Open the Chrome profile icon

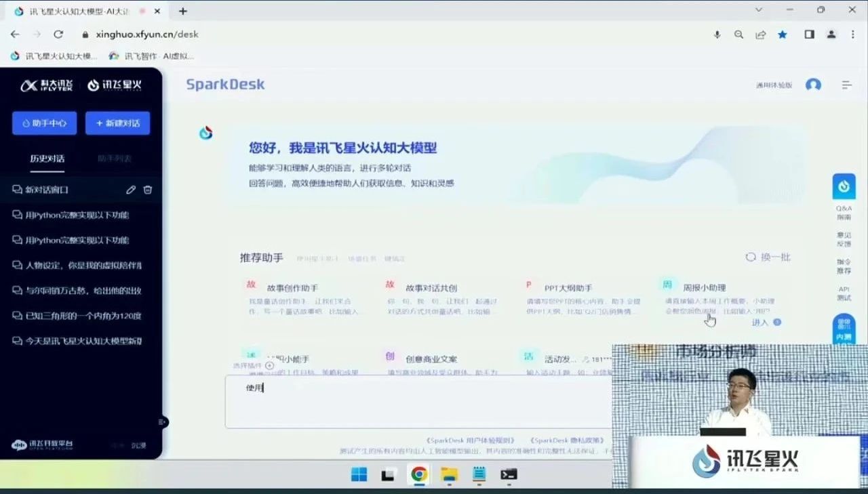click(x=831, y=35)
